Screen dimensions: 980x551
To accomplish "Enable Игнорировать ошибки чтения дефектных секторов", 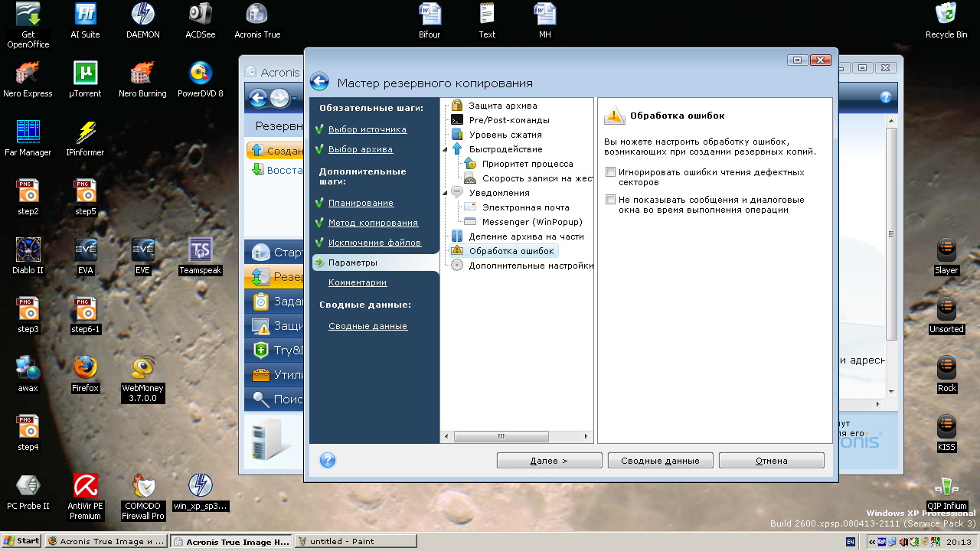I will pos(610,173).
